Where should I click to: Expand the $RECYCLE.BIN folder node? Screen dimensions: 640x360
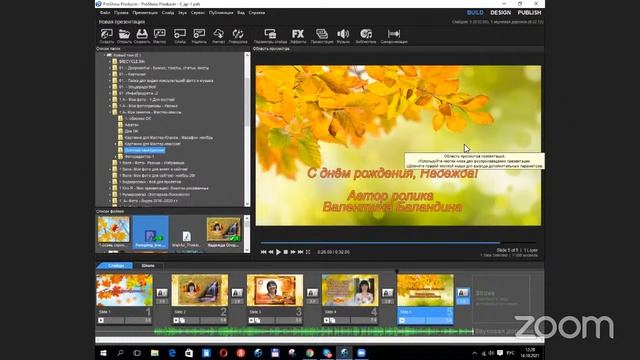click(110, 62)
